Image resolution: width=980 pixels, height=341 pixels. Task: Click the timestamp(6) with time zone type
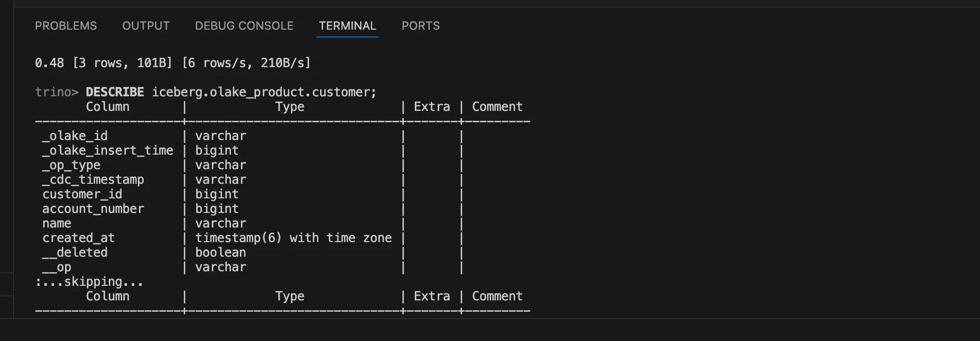(294, 238)
